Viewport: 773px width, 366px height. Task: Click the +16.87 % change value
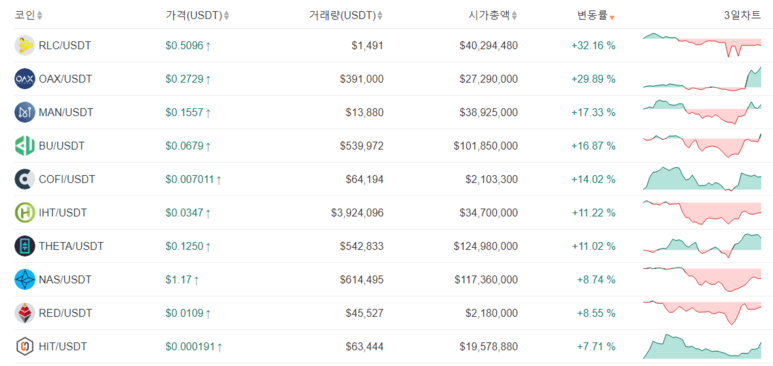pyautogui.click(x=594, y=146)
